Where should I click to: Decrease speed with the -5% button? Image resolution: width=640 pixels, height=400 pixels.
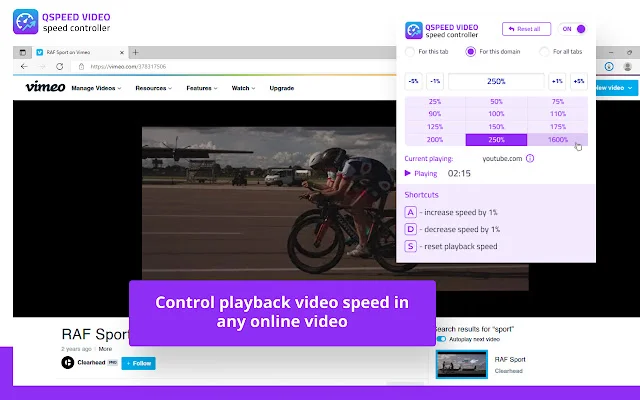pyautogui.click(x=413, y=81)
